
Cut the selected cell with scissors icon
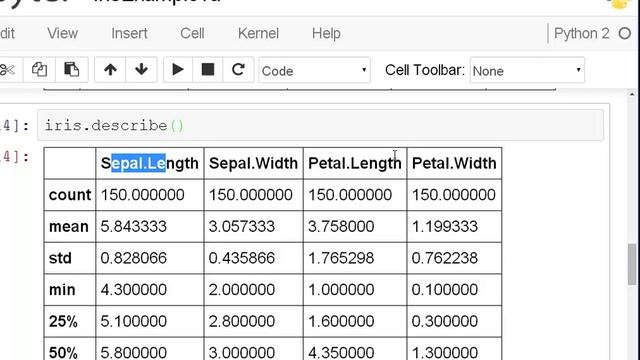click(7, 70)
